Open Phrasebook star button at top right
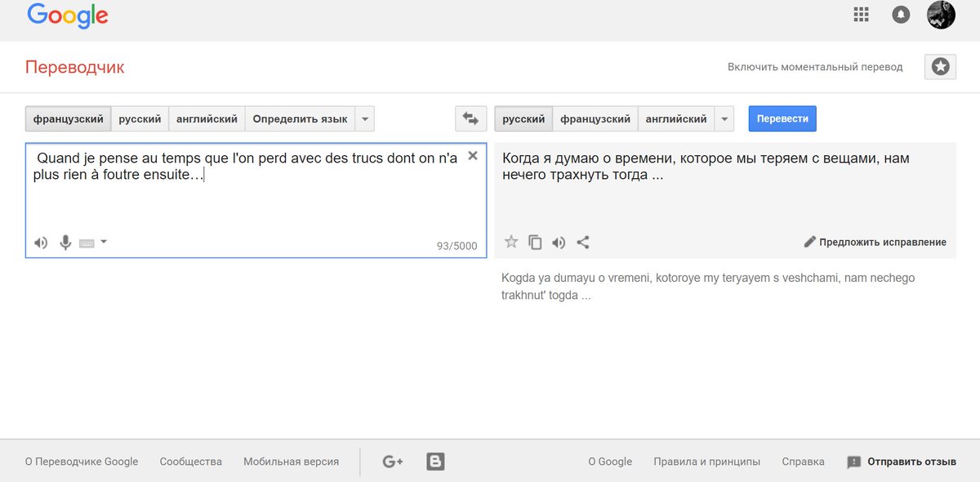980x482 pixels. click(x=940, y=67)
